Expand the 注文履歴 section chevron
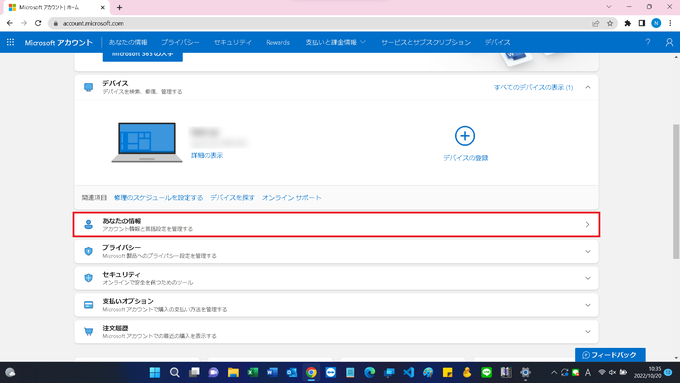This screenshot has width=680, height=383. pos(588,332)
